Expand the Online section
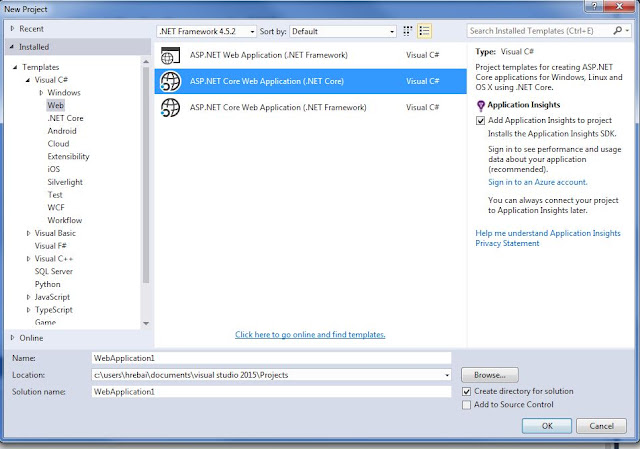Image resolution: width=640 pixels, height=449 pixels. coord(12,338)
